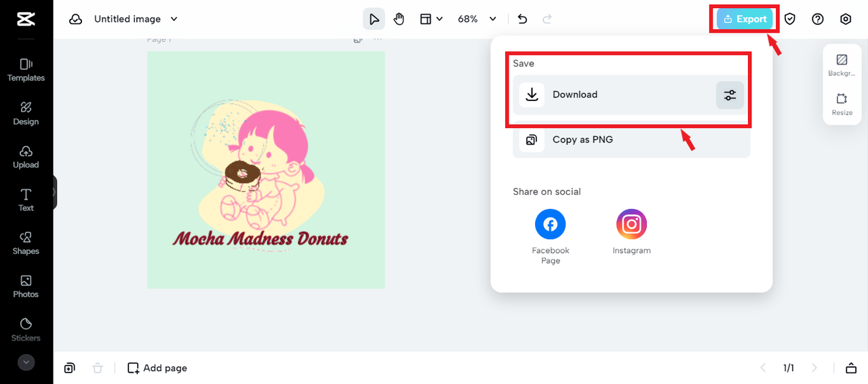Image resolution: width=868 pixels, height=384 pixels.
Task: Click the duplicate page icon
Action: pyautogui.click(x=69, y=368)
